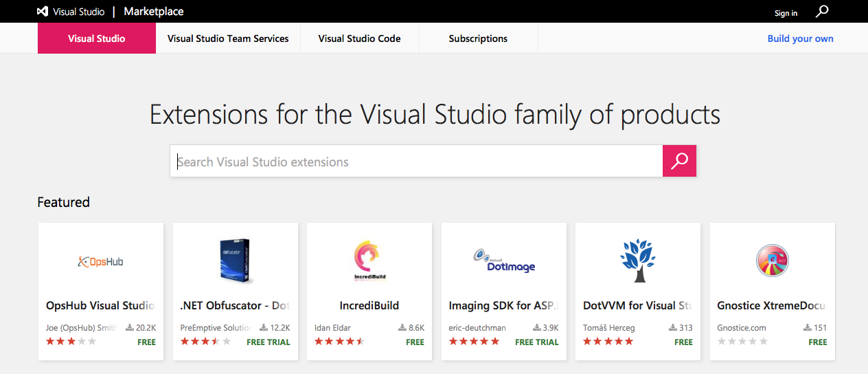Click the Visual Studio header brand text

pyautogui.click(x=80, y=12)
